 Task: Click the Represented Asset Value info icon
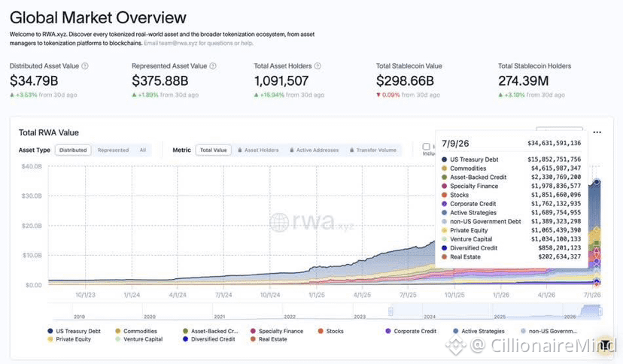pos(213,66)
